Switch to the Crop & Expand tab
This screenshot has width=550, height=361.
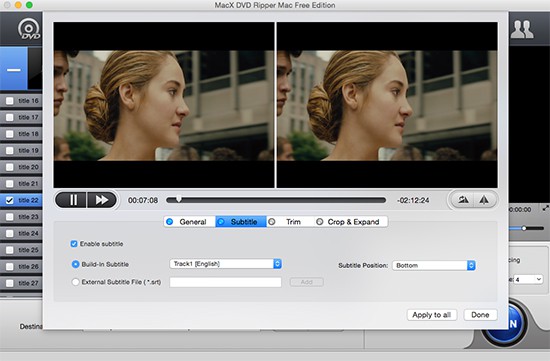pyautogui.click(x=351, y=222)
